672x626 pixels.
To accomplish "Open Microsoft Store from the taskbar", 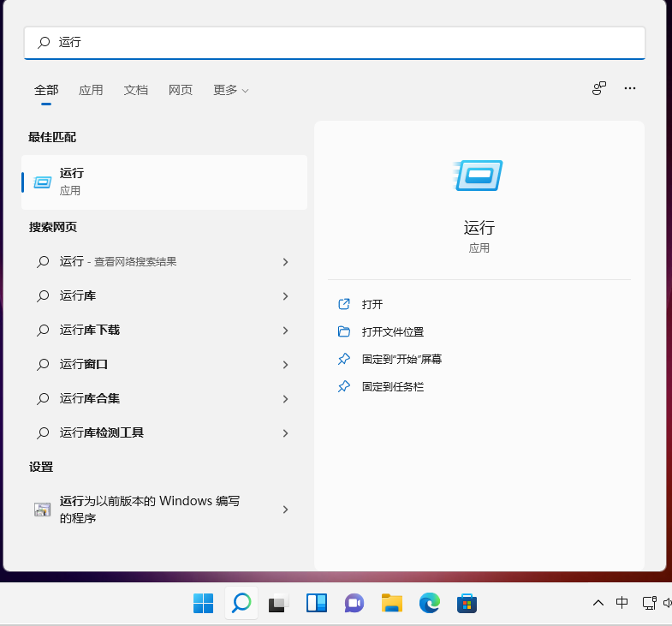I will [467, 604].
